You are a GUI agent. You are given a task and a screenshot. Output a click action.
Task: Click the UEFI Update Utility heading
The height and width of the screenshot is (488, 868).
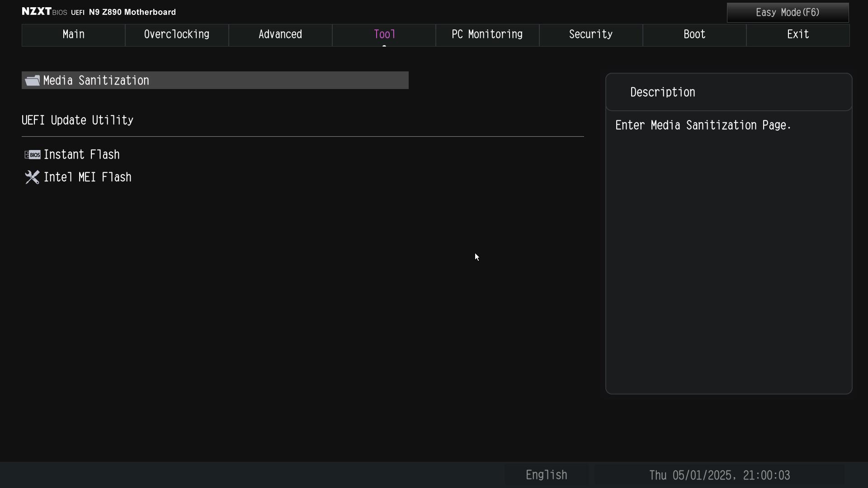[77, 121]
